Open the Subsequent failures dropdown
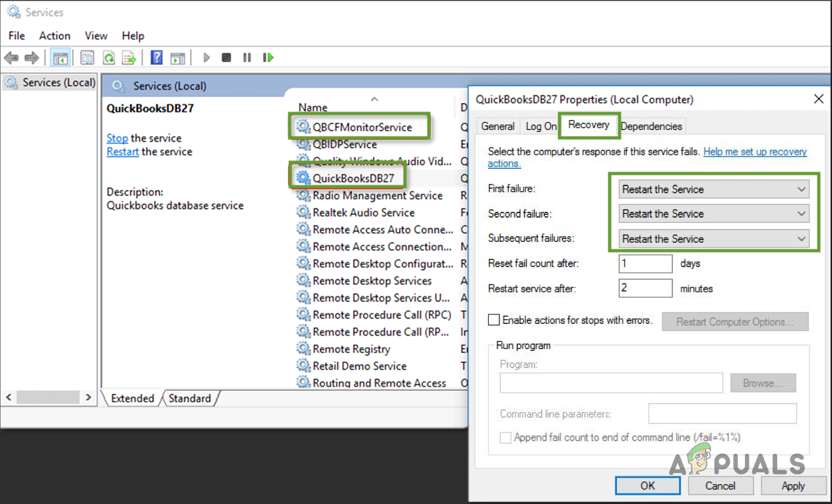Viewport: 832px width, 504px height. [714, 239]
